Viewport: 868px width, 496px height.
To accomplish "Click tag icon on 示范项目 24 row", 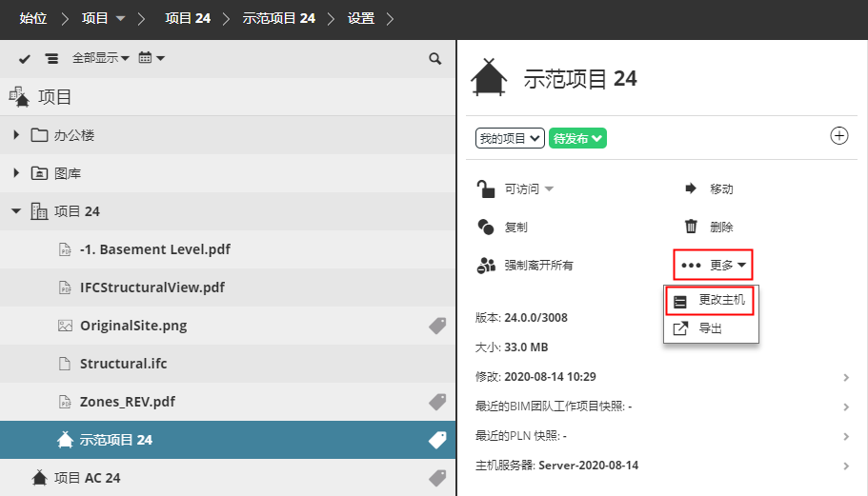I will click(437, 440).
